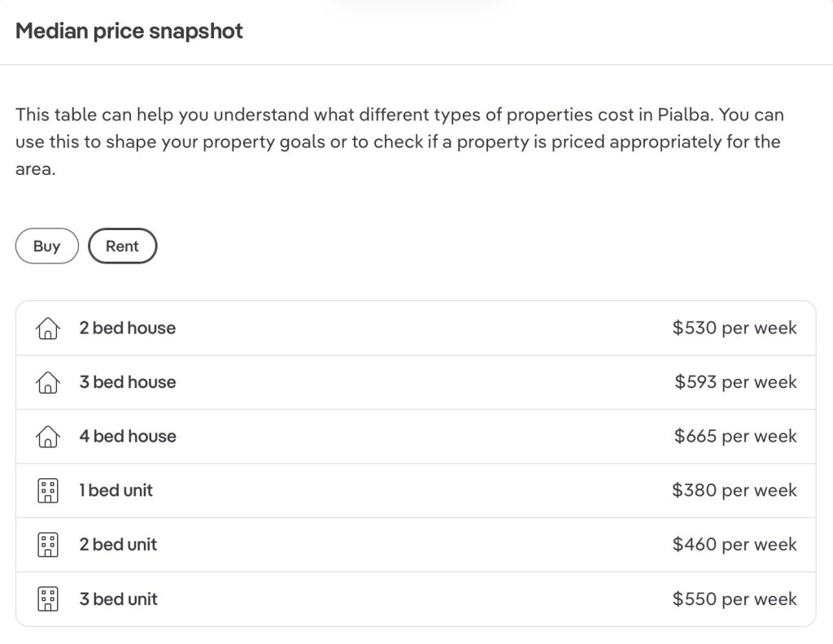Click the $665 per week price
833x644 pixels.
[735, 437]
